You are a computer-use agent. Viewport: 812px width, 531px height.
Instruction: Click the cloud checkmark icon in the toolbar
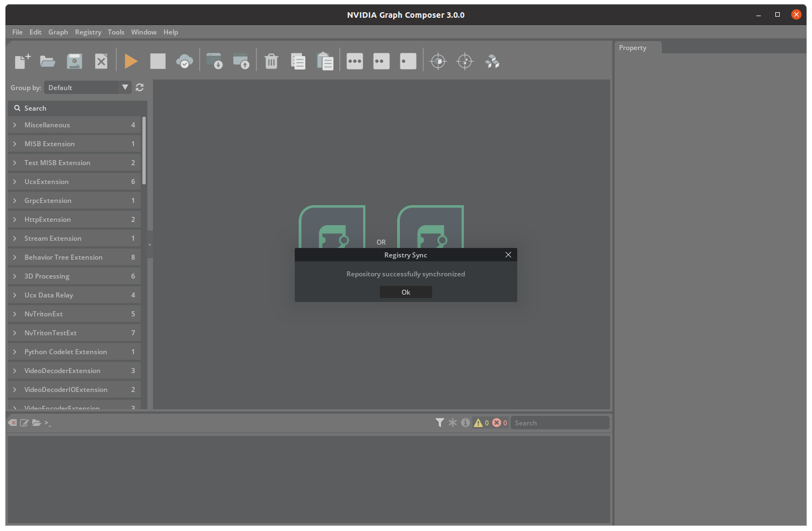tap(185, 61)
